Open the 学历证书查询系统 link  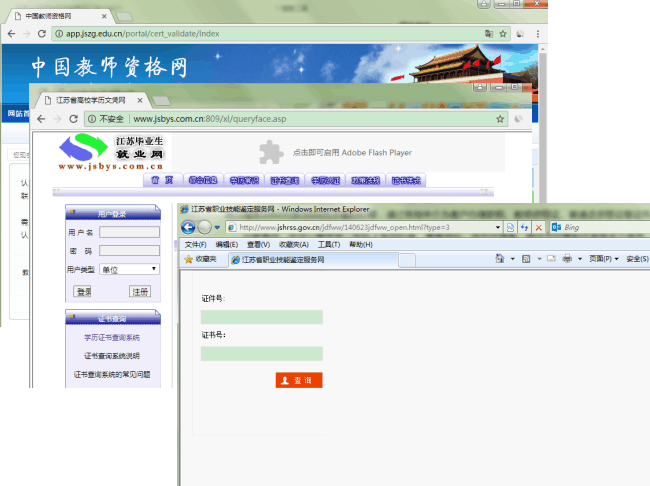point(112,338)
